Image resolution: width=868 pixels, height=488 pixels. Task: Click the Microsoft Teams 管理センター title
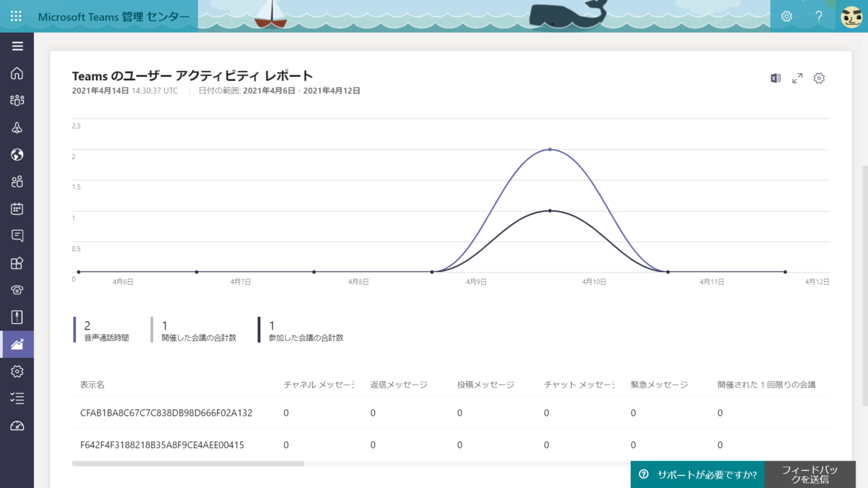[x=114, y=16]
